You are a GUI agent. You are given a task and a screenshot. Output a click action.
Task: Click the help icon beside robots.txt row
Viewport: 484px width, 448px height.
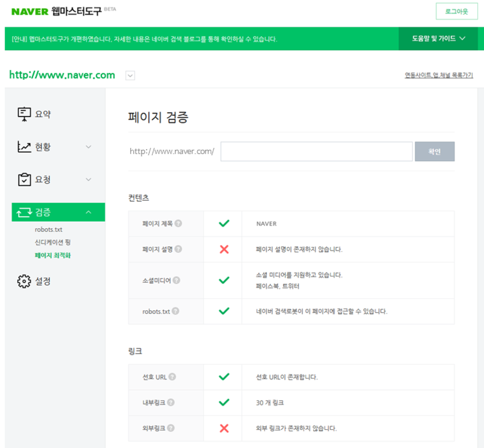coord(175,311)
